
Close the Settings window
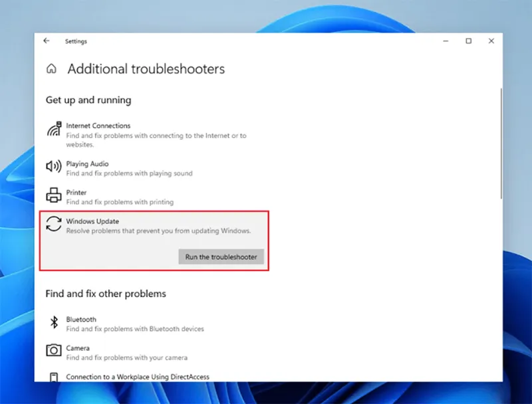(x=491, y=41)
